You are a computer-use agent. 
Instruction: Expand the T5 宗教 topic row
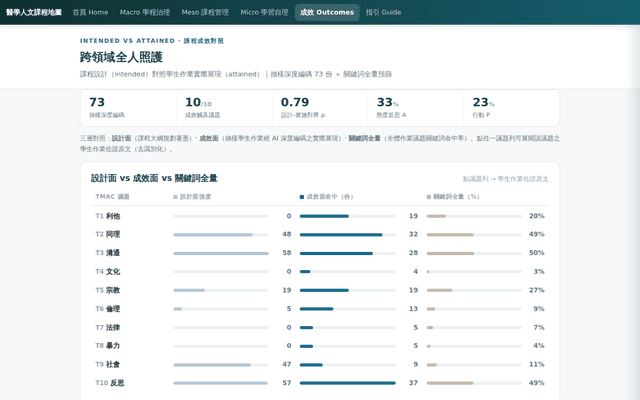[x=320, y=290]
